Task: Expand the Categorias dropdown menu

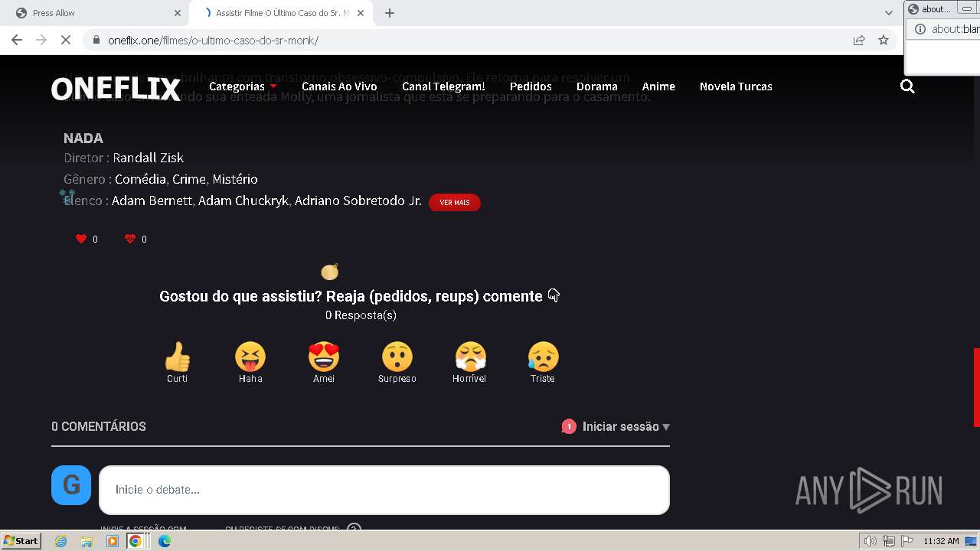Action: coord(243,86)
